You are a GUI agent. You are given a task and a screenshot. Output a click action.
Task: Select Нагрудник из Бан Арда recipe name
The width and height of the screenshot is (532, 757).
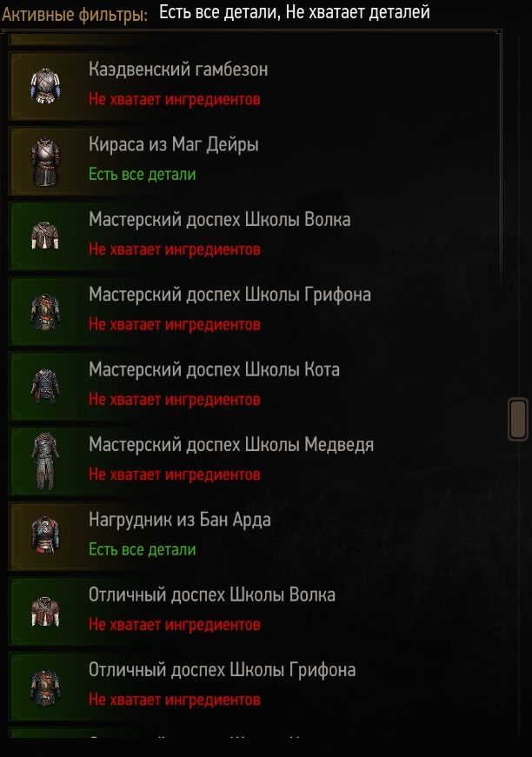pos(180,520)
